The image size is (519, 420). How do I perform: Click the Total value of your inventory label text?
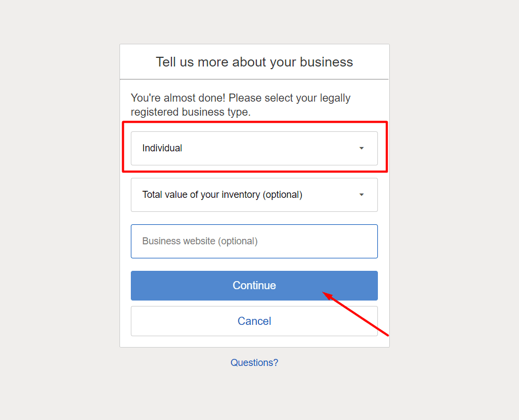222,195
